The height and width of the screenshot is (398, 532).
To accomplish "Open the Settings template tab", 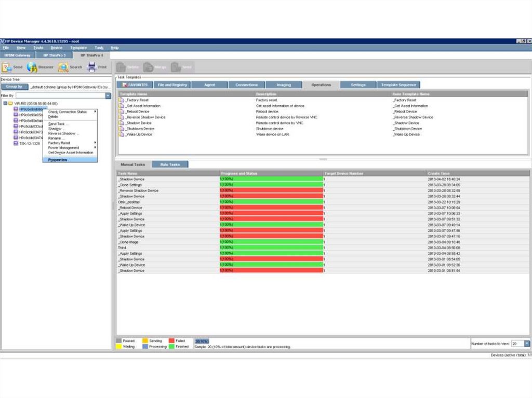I will (x=358, y=85).
